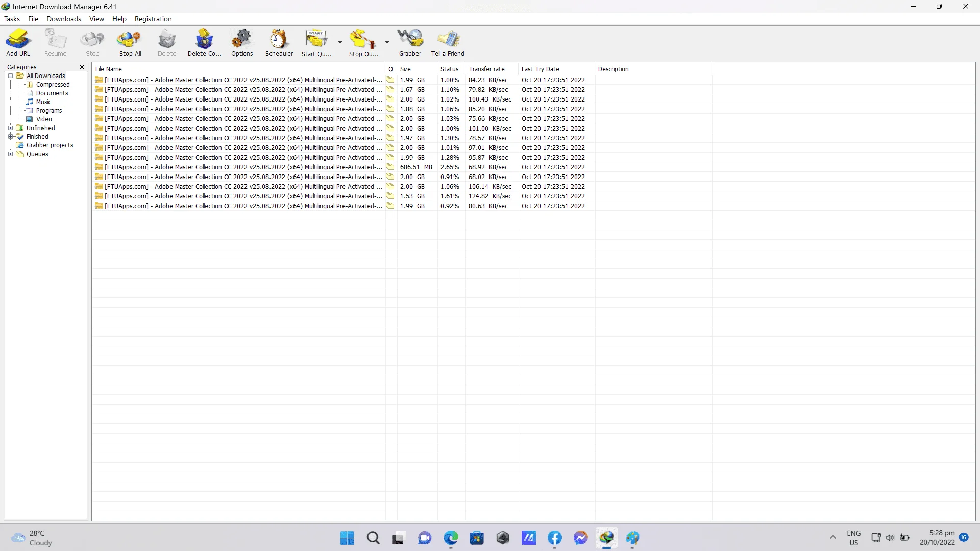This screenshot has height=551, width=980.
Task: Open the Windows Start button
Action: pos(347,538)
